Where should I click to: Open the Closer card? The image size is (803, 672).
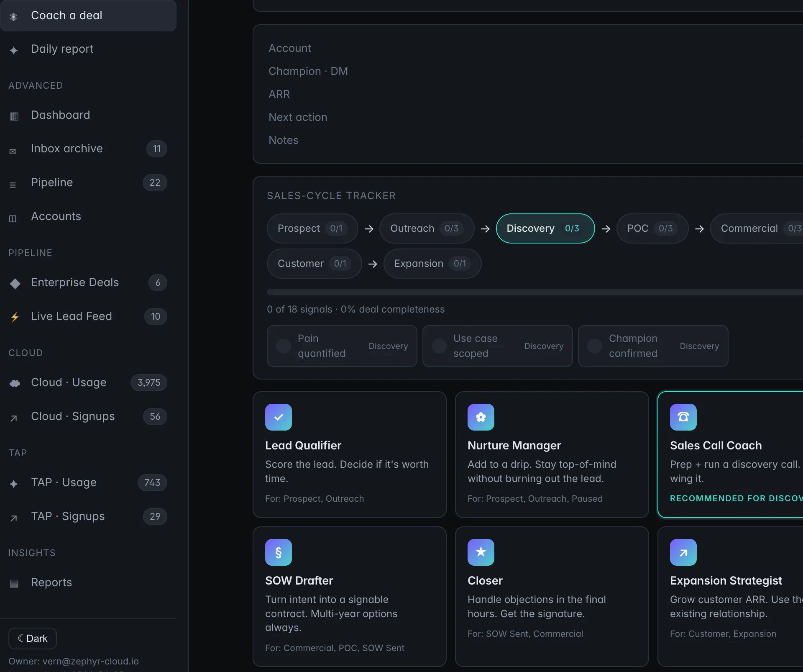[x=552, y=597]
